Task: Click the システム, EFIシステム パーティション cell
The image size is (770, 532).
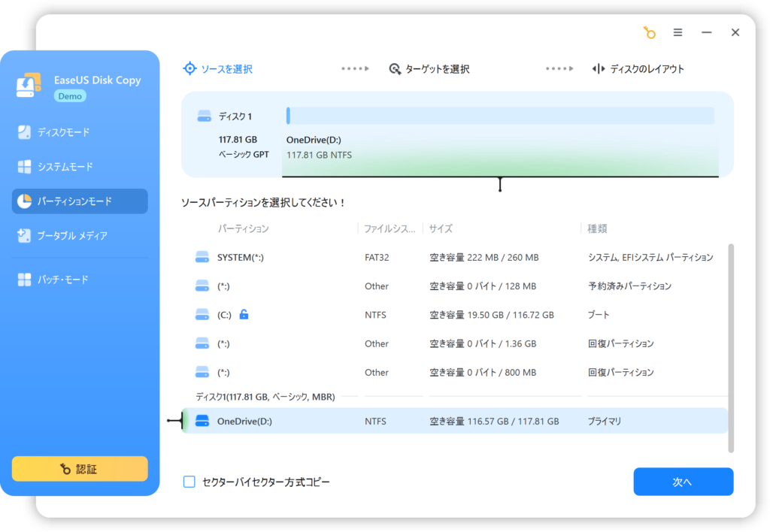Action: tap(650, 257)
